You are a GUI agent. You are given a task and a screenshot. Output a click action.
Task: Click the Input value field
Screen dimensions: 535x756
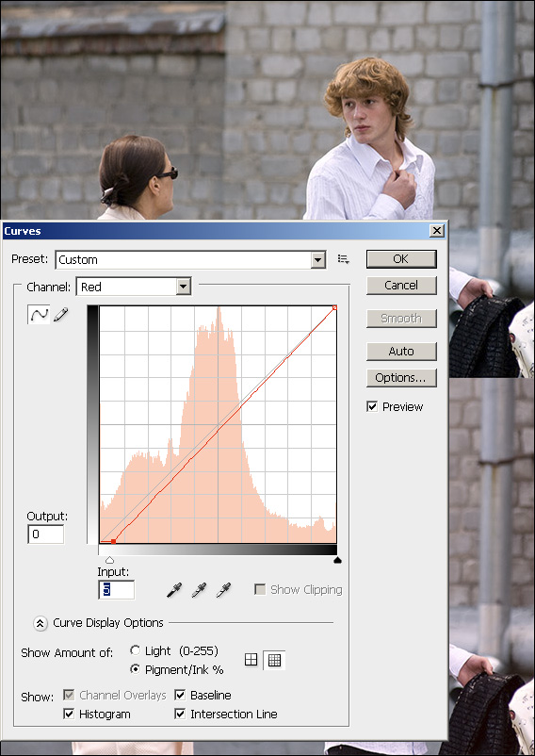[117, 590]
